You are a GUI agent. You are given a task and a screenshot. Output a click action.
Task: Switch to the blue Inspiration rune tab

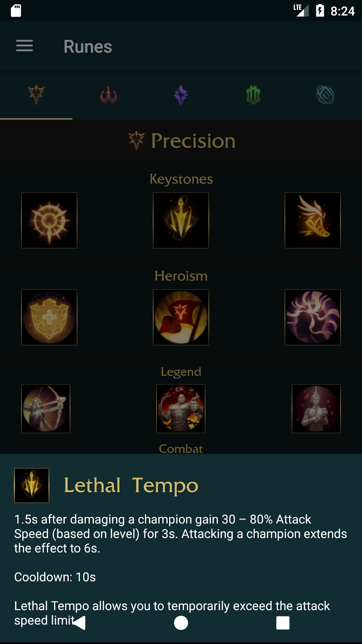[325, 95]
